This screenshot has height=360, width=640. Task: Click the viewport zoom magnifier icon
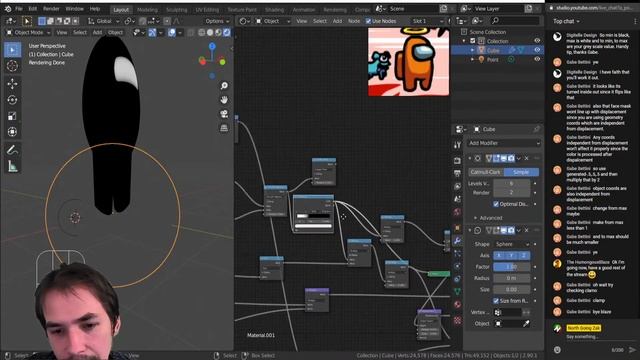224,86
